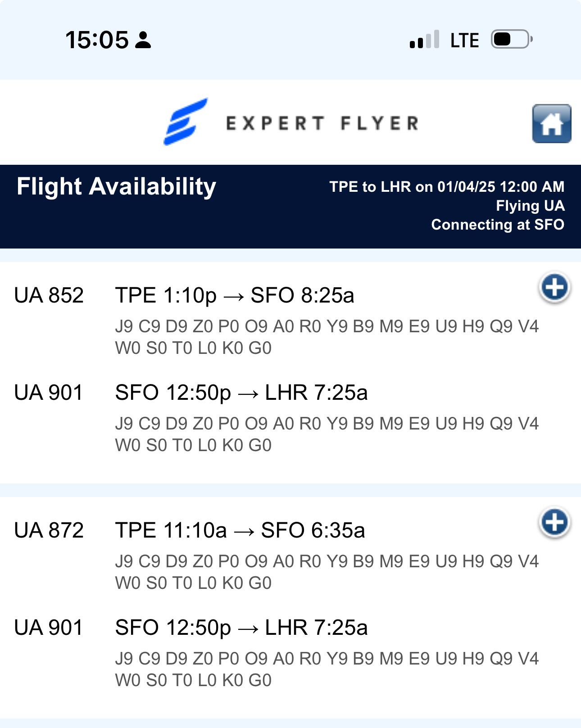Tap the TPE to LHR search summary
581x728 pixels.
click(446, 187)
